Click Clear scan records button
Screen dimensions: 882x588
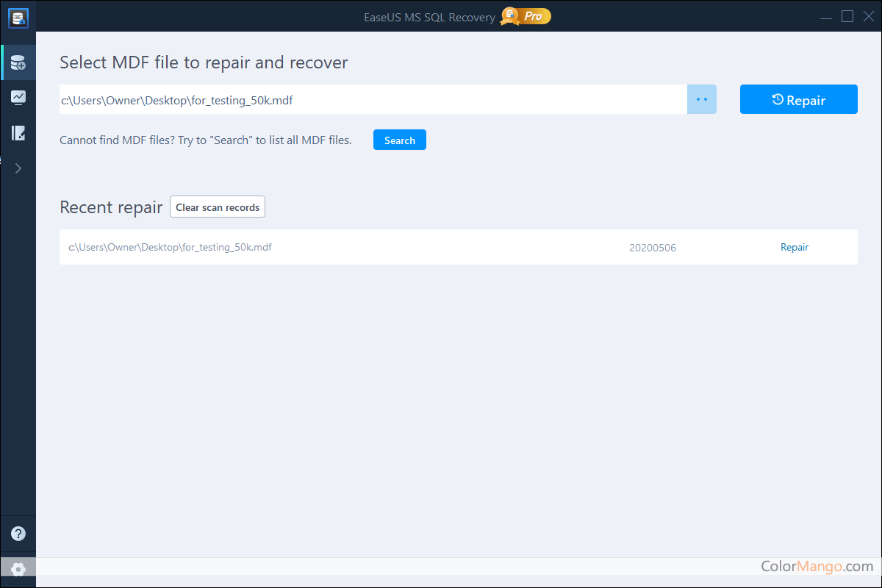218,207
